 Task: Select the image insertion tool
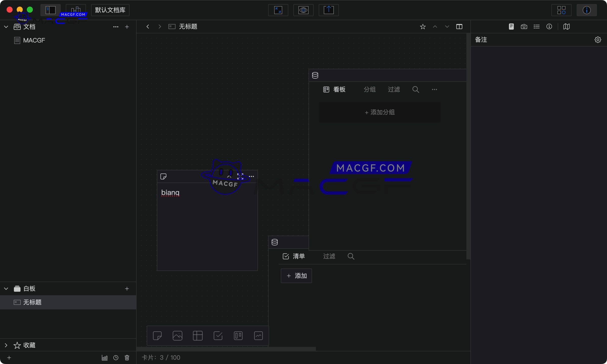point(177,336)
